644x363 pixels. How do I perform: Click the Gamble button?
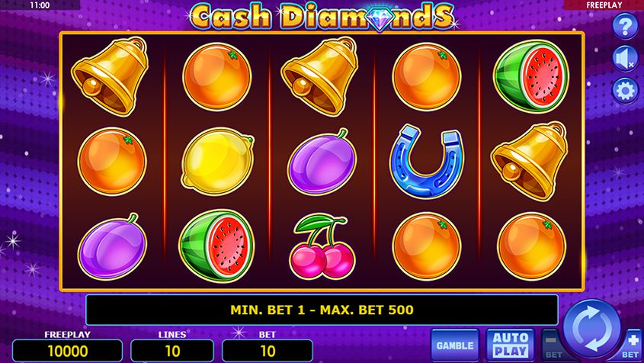(x=455, y=345)
